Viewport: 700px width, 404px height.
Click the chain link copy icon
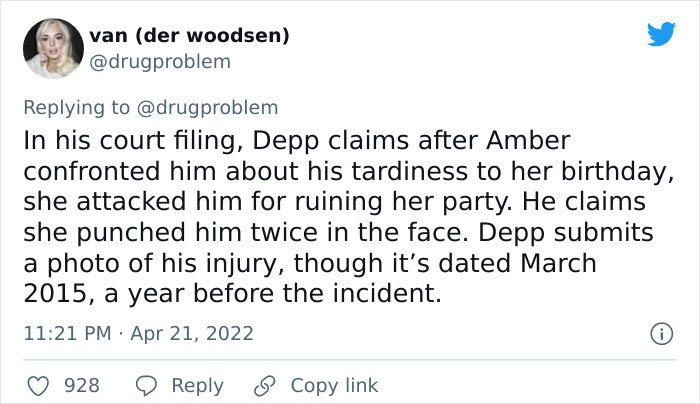(265, 386)
